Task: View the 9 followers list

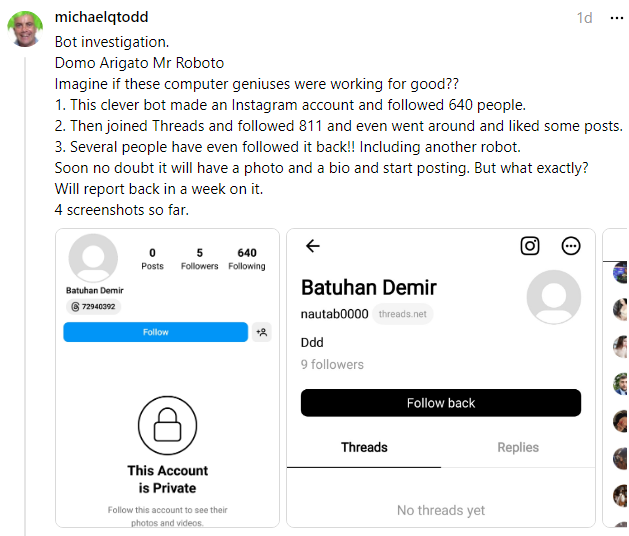Action: (332, 364)
